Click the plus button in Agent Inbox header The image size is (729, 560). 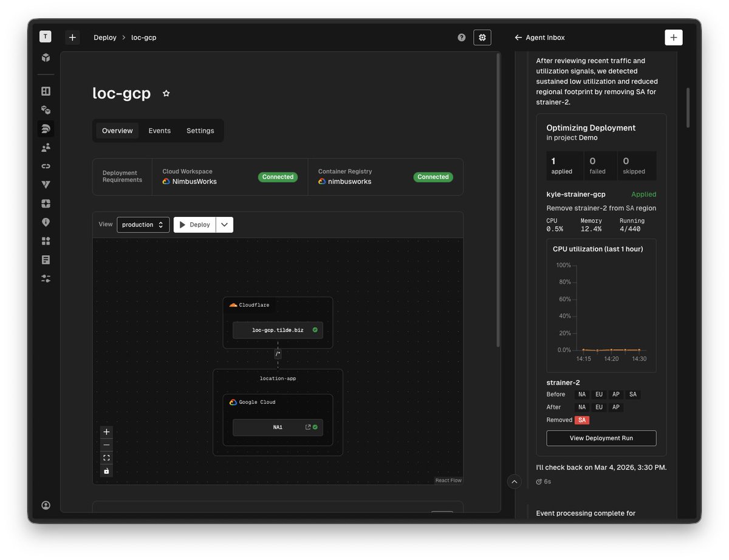click(x=673, y=38)
